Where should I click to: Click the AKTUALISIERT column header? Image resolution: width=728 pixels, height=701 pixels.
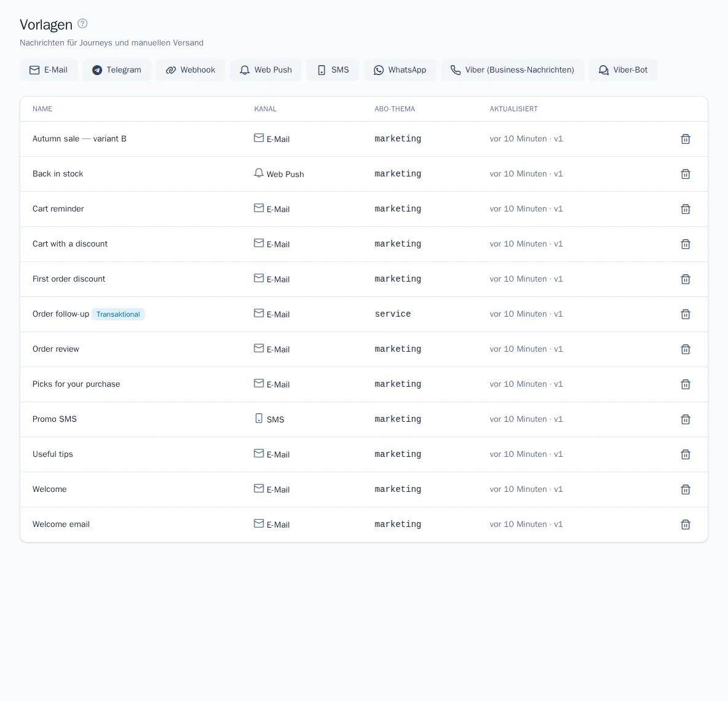pos(513,109)
